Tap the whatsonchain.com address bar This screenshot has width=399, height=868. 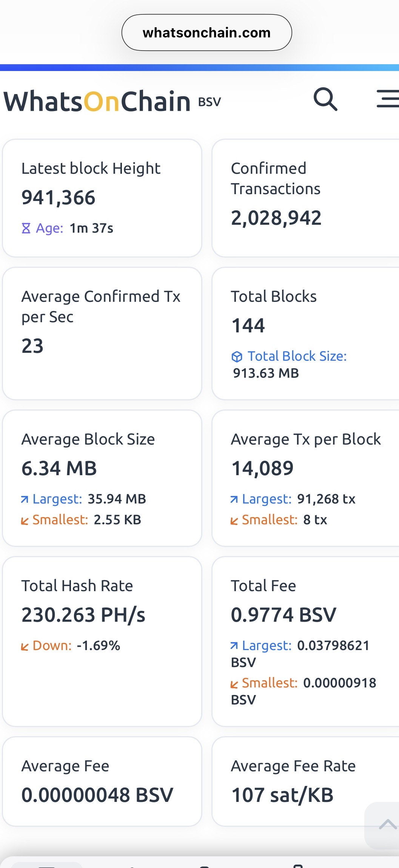pyautogui.click(x=206, y=32)
